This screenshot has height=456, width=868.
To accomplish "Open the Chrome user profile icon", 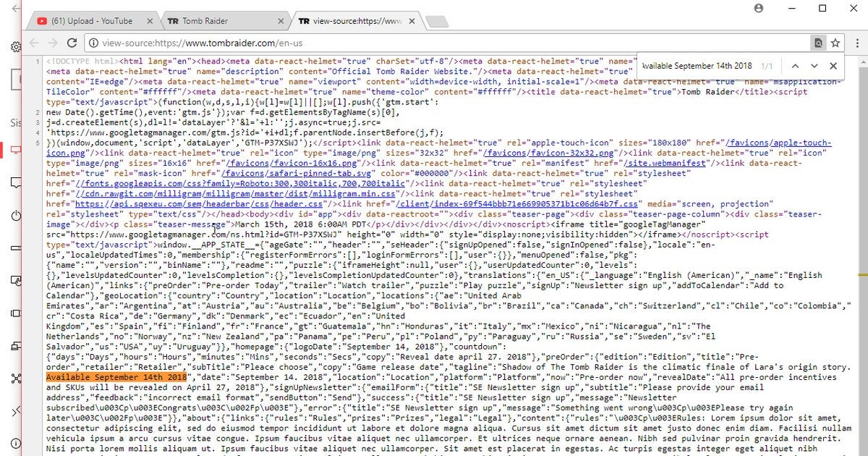I will (x=759, y=8).
